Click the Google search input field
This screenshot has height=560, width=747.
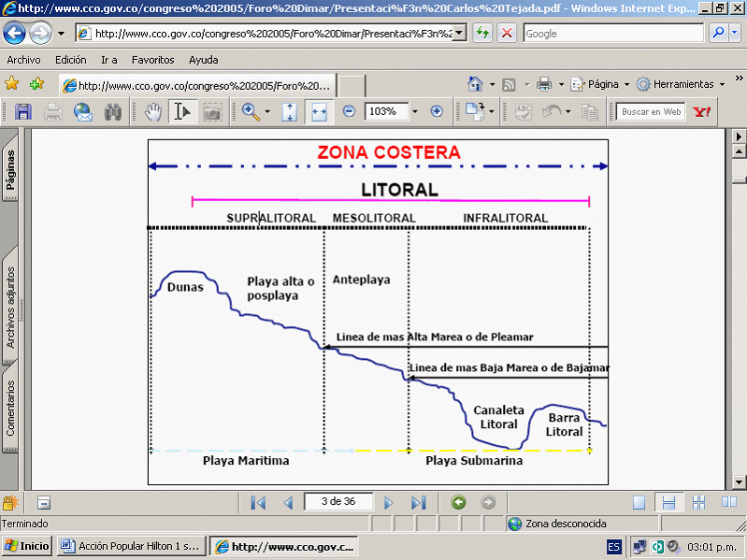coord(612,34)
